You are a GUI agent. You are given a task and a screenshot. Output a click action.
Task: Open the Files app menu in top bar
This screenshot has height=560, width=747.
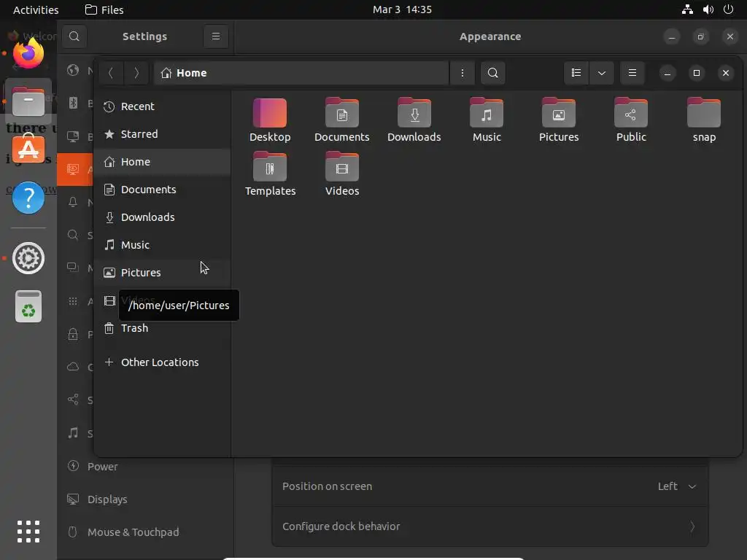(x=104, y=9)
